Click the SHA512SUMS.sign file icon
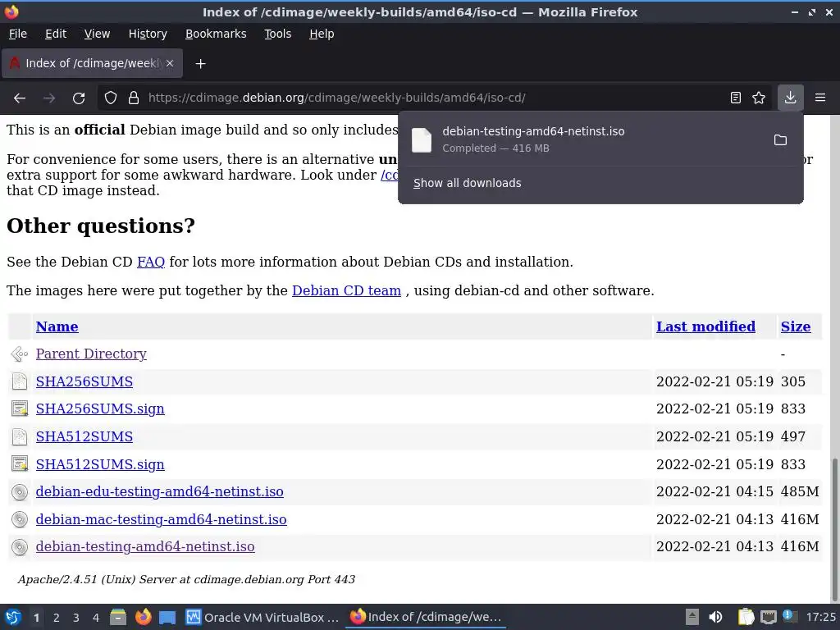 click(20, 464)
